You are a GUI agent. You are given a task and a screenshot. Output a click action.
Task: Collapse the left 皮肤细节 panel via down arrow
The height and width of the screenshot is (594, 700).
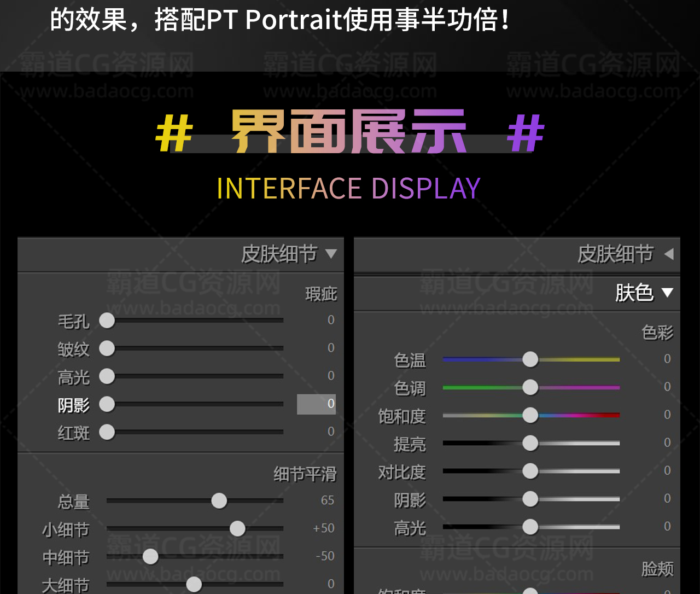(331, 254)
